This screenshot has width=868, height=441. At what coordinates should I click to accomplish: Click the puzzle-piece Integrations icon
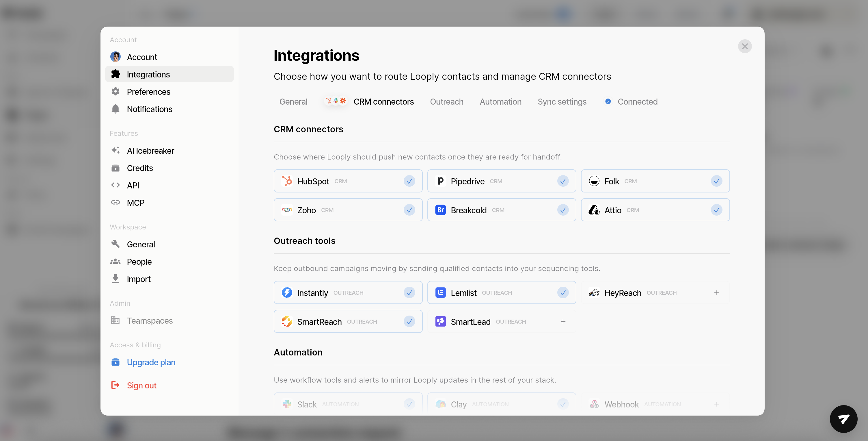(x=116, y=74)
